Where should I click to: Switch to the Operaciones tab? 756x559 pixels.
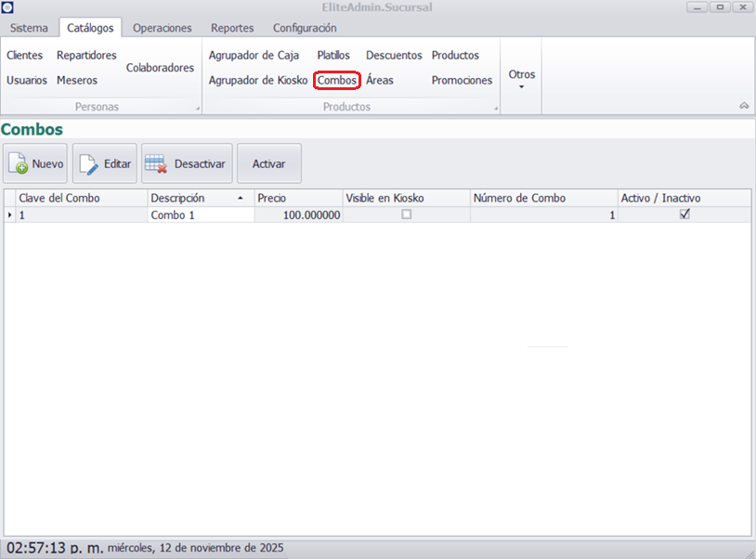click(x=162, y=28)
